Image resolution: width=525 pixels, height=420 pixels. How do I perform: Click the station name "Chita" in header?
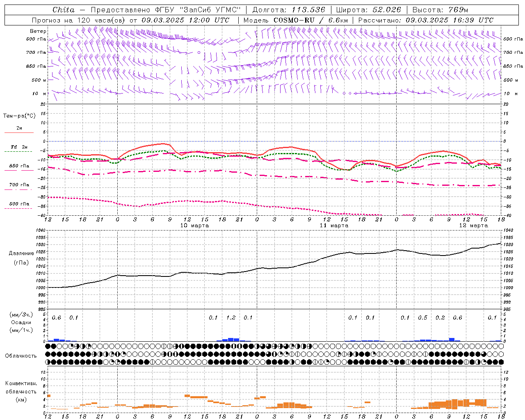[64, 10]
